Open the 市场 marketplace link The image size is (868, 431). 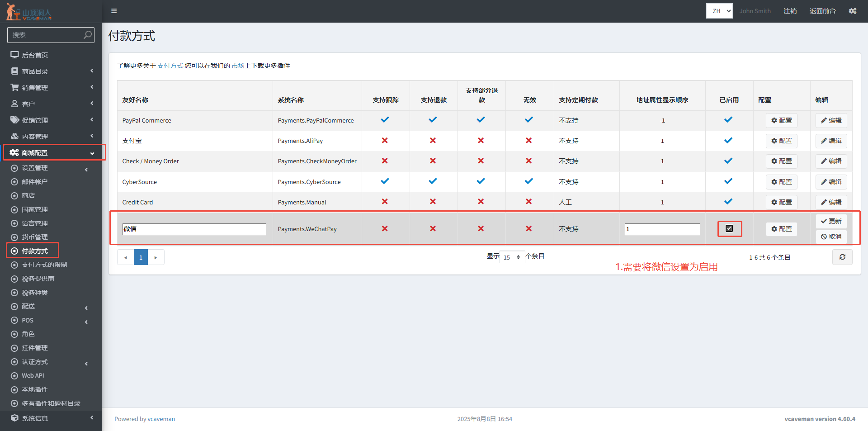[x=238, y=66]
